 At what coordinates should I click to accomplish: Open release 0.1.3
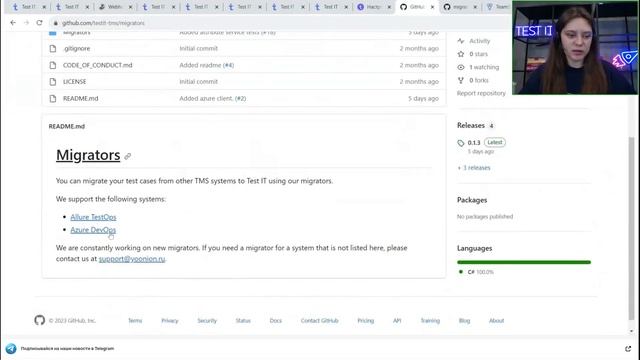474,142
